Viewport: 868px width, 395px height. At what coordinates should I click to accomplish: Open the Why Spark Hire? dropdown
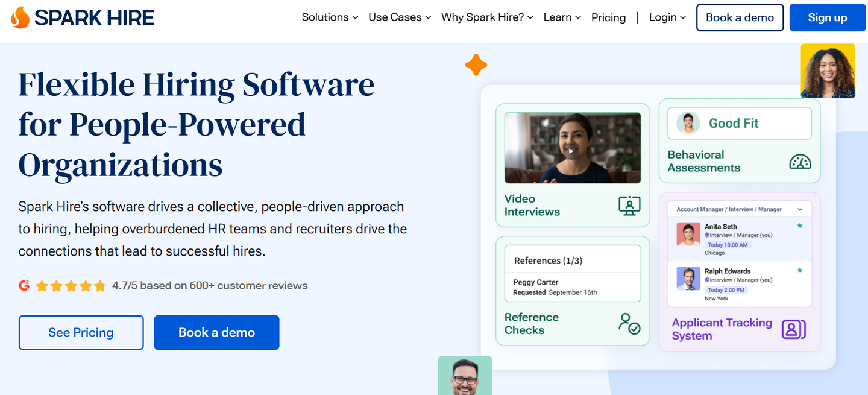[x=487, y=17]
